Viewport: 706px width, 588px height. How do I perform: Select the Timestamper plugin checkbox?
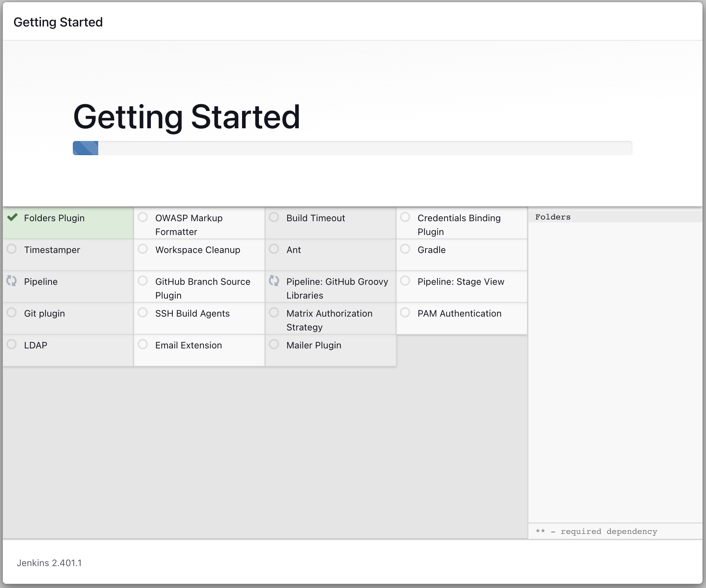[x=11, y=249]
